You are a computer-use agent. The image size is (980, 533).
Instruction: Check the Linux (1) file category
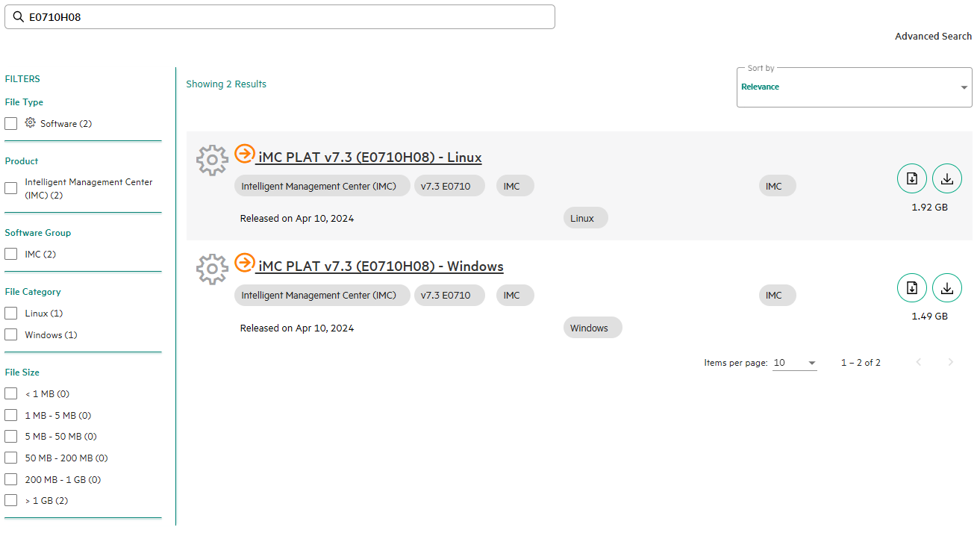(11, 314)
